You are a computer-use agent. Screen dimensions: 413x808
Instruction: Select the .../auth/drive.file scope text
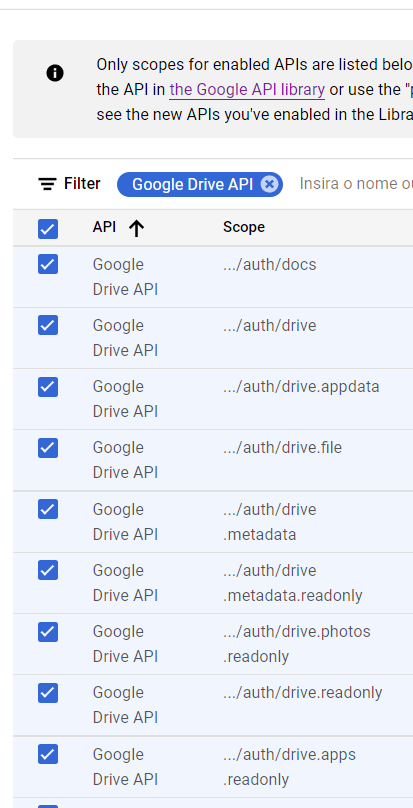pyautogui.click(x=283, y=448)
